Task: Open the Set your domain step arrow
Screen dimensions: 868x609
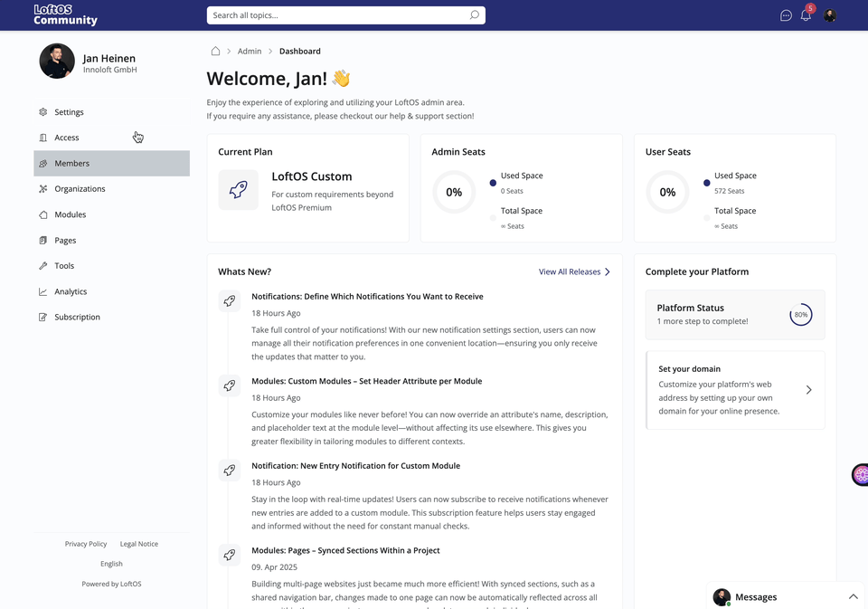Action: (x=808, y=390)
